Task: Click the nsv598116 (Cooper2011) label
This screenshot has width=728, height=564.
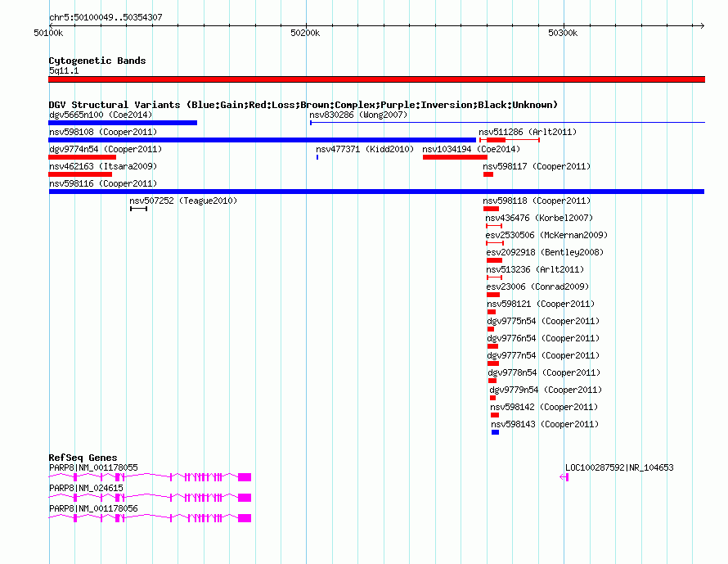Action: coord(103,183)
